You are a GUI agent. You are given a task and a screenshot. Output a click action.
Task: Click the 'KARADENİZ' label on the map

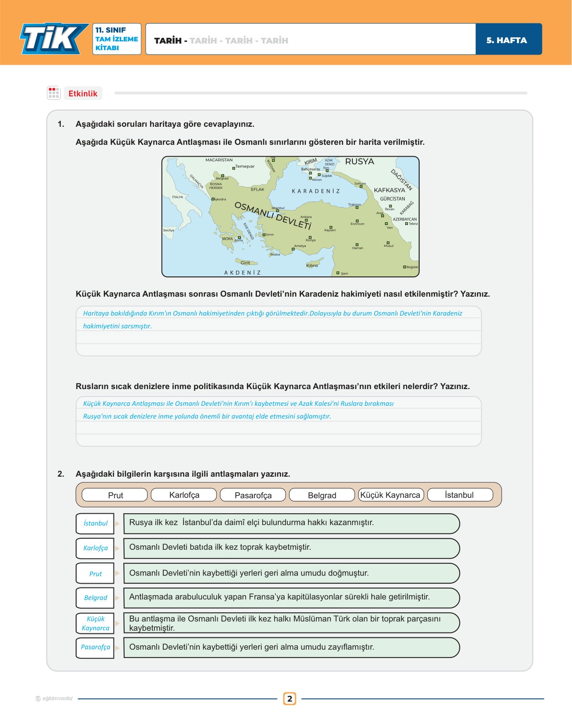(316, 191)
